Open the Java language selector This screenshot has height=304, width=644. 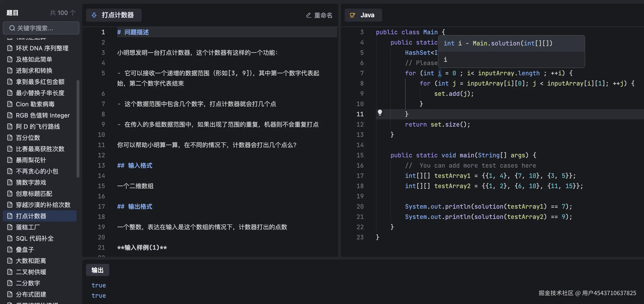coord(363,15)
